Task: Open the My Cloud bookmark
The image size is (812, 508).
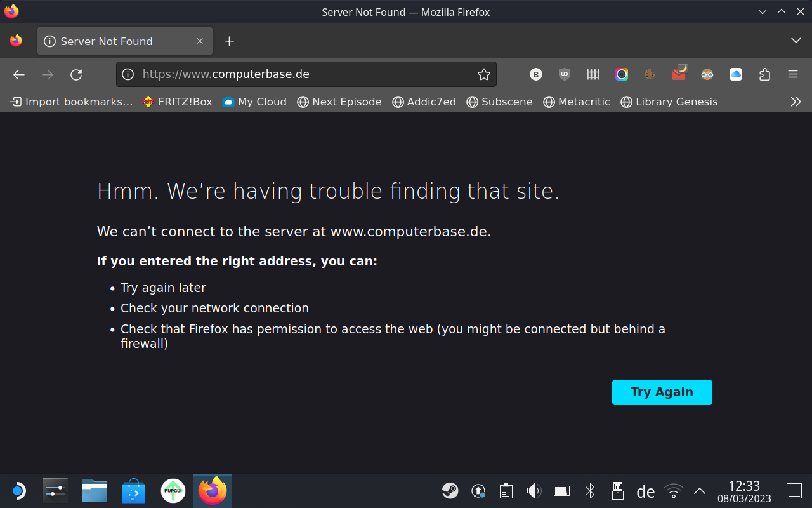Action: 254,102
